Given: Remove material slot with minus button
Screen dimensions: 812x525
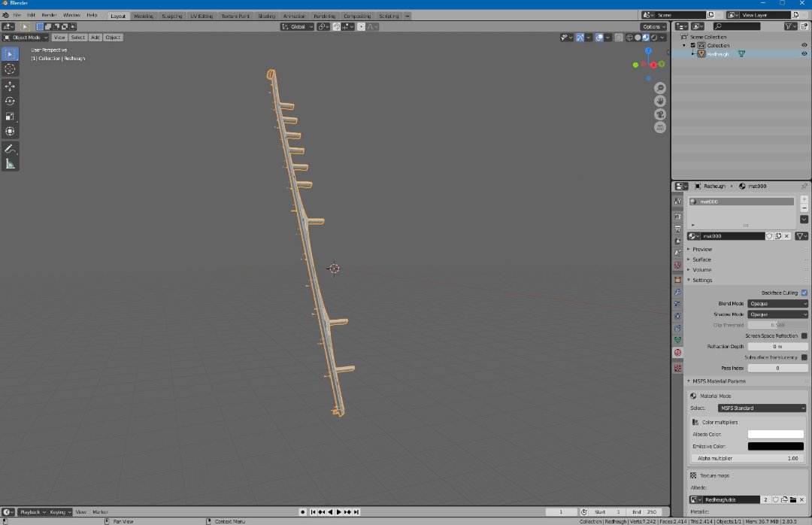Looking at the screenshot, I should pyautogui.click(x=804, y=208).
